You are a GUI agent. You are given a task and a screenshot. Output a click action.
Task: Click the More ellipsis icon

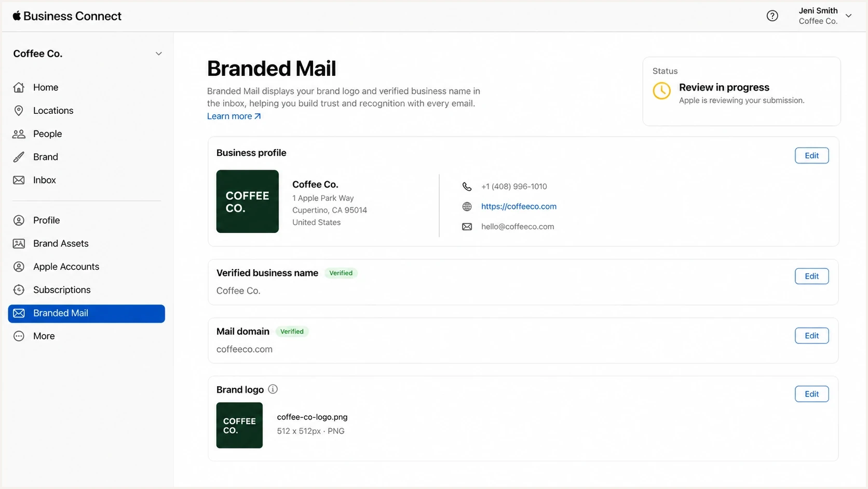point(19,336)
